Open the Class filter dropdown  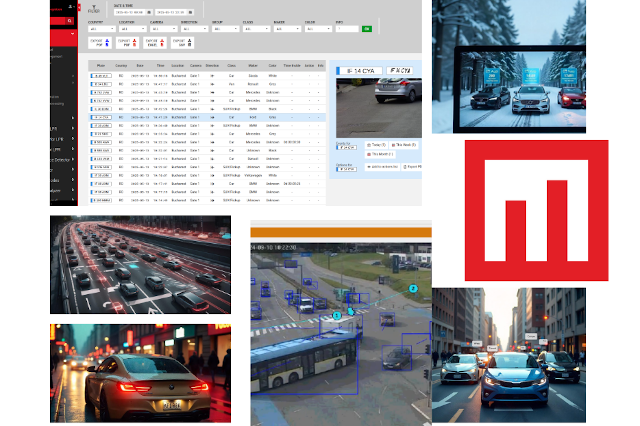[256, 29]
